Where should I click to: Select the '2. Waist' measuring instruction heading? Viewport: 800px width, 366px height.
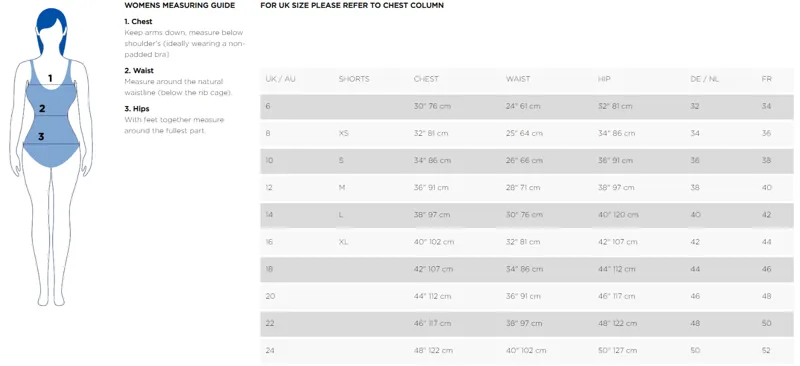[x=139, y=70]
